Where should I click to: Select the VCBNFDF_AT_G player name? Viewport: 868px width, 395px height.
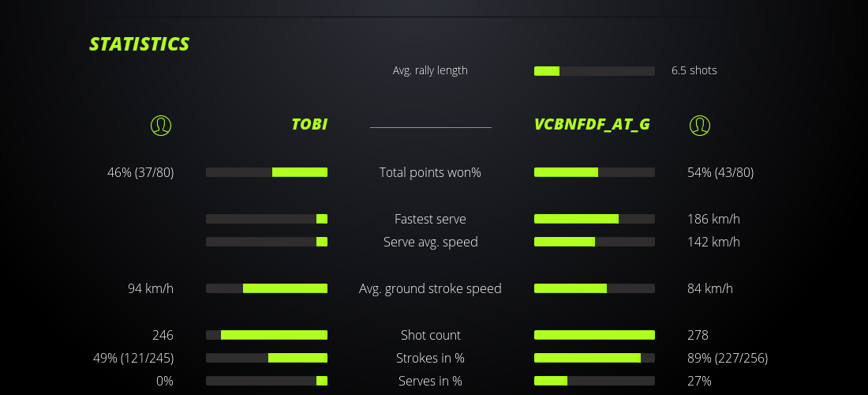(x=592, y=124)
